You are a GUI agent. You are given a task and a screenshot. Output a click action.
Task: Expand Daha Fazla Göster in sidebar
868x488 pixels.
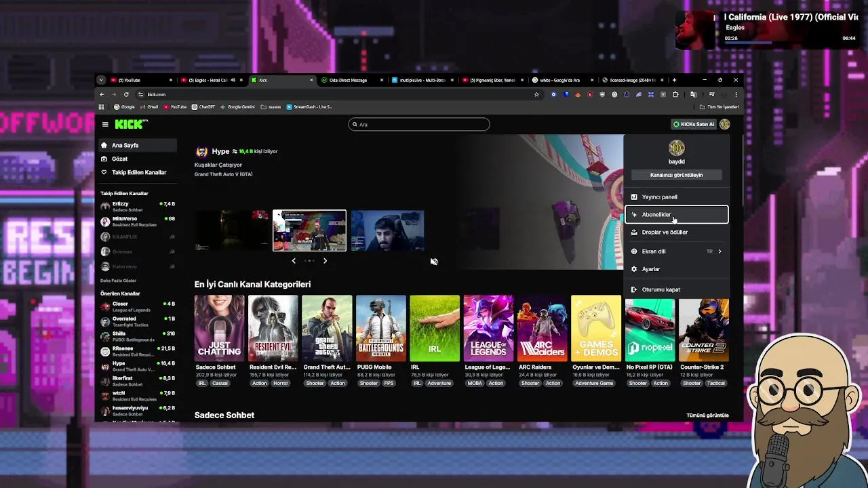pyautogui.click(x=119, y=281)
